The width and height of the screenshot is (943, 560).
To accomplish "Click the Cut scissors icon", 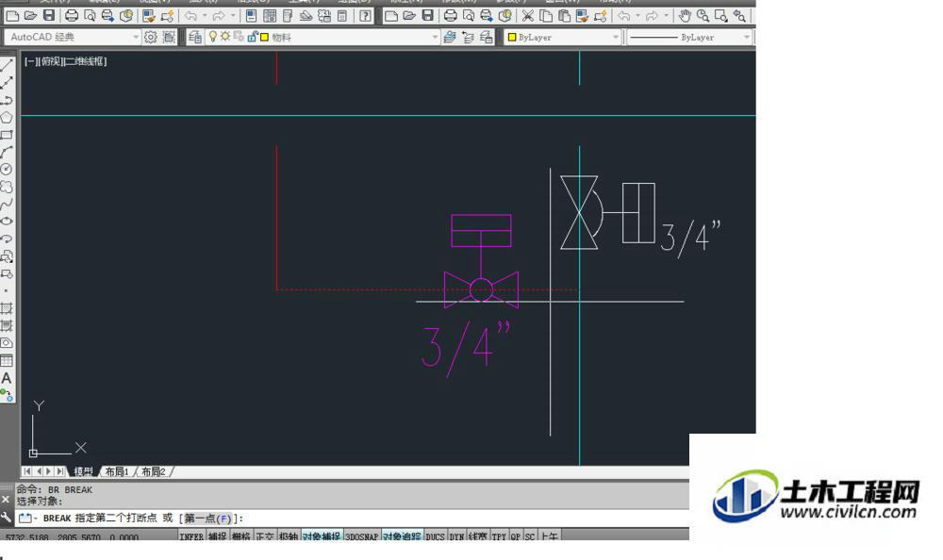I will point(527,16).
